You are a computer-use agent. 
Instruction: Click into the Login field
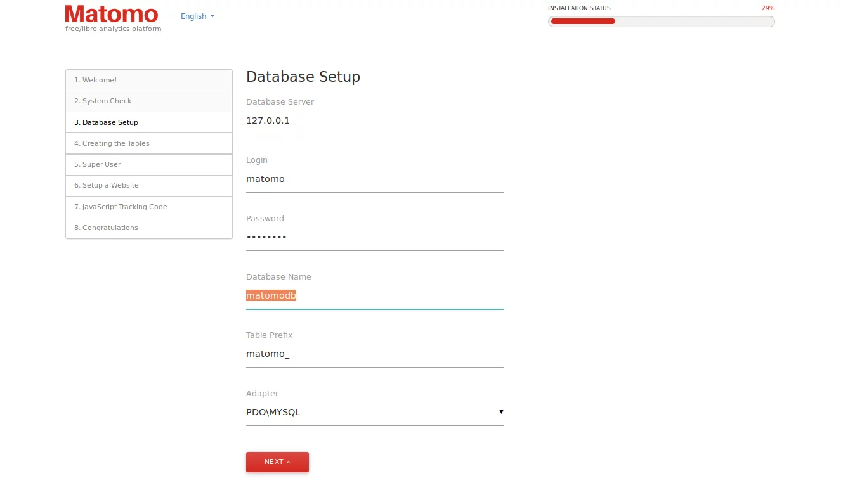(374, 179)
